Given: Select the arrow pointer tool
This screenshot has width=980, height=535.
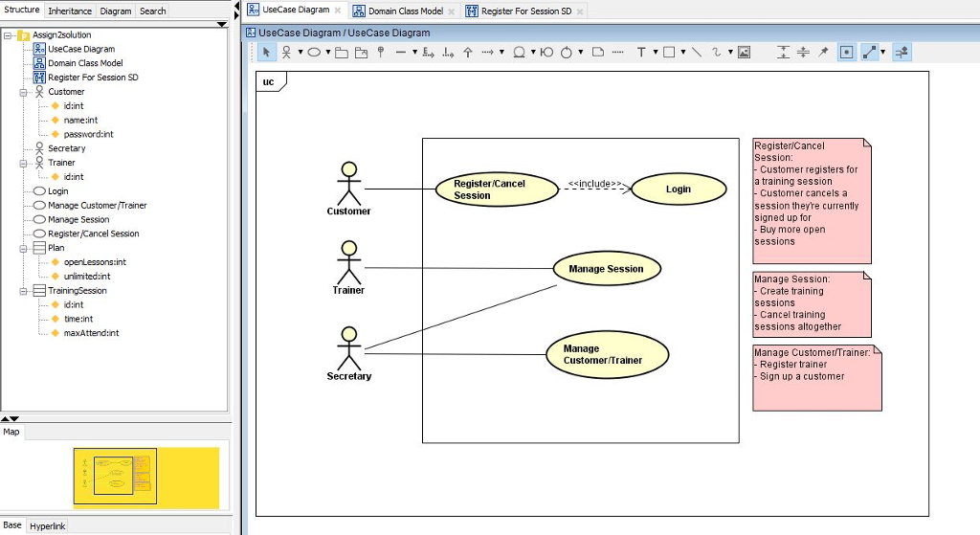Looking at the screenshot, I should click(266, 53).
